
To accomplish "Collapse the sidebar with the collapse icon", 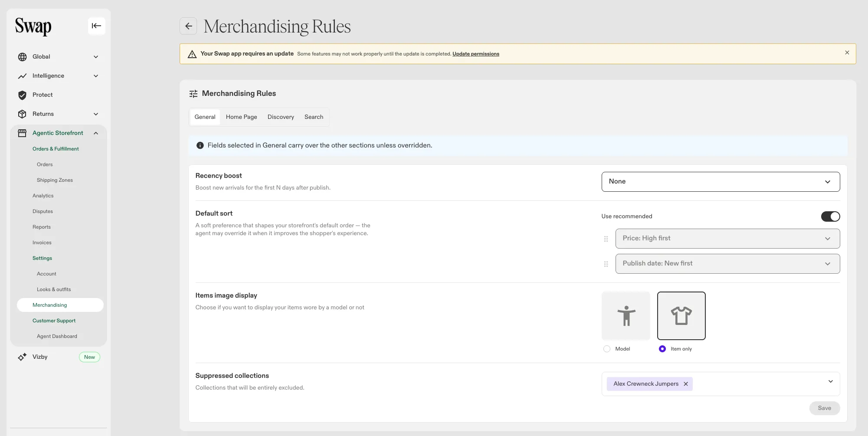I will (x=96, y=26).
